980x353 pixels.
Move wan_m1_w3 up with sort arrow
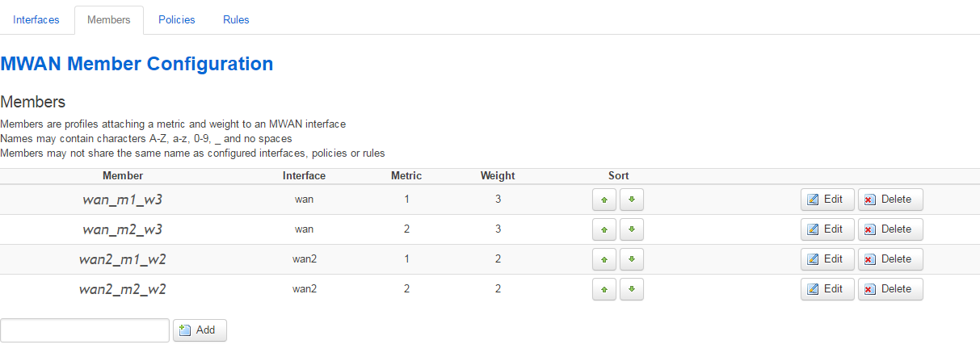pos(604,200)
